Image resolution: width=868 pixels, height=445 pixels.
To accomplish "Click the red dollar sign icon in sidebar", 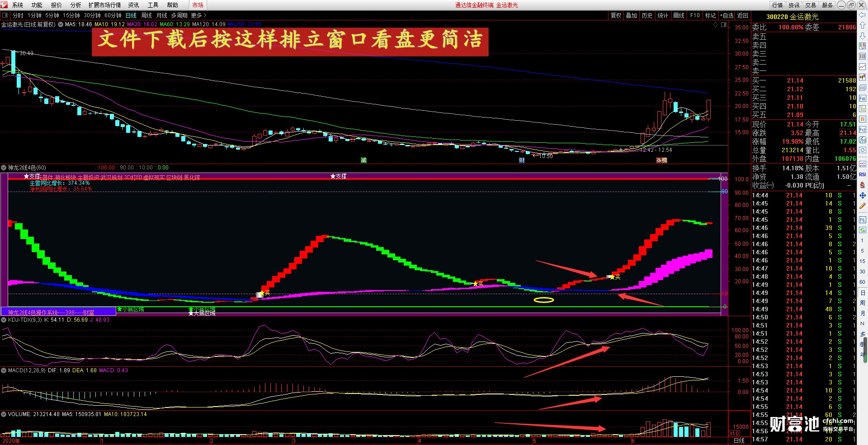I will [x=862, y=185].
